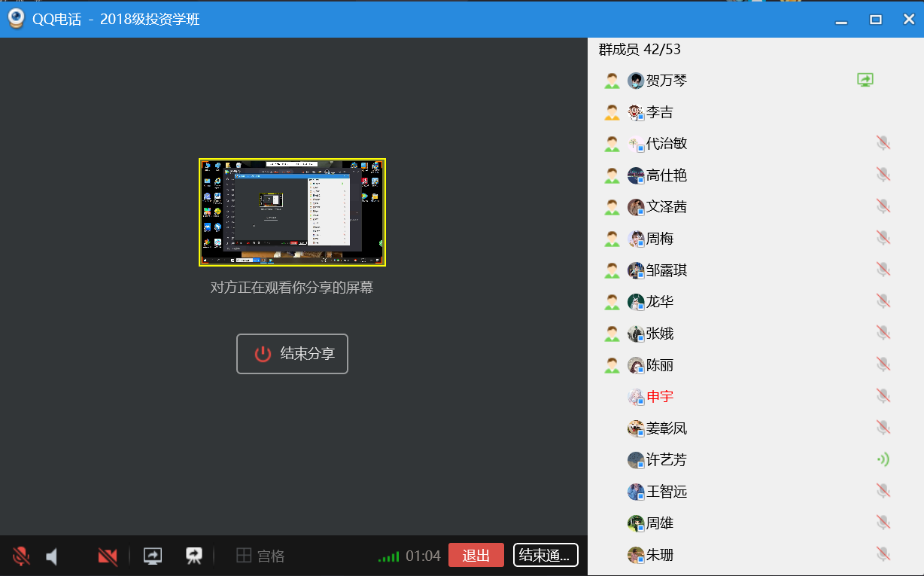The height and width of the screenshot is (576, 924).
Task: Click the 结束通... end call button
Action: click(x=546, y=556)
